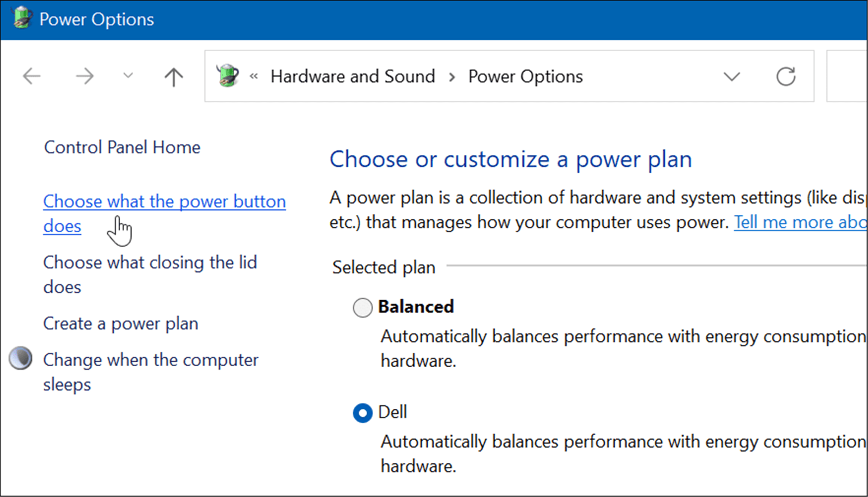Click the up one level arrow
The width and height of the screenshot is (868, 497).
click(x=173, y=76)
